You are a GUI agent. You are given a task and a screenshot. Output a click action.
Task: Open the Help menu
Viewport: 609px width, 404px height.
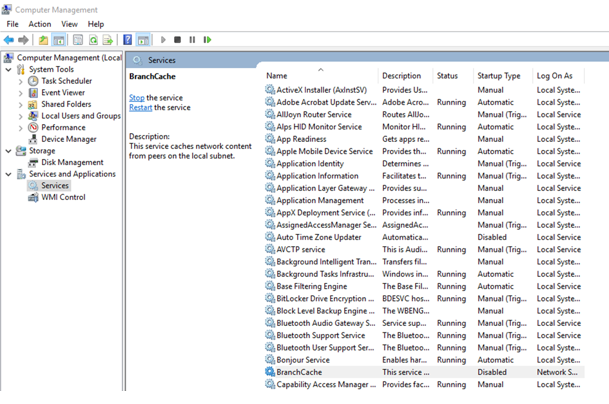(x=96, y=24)
